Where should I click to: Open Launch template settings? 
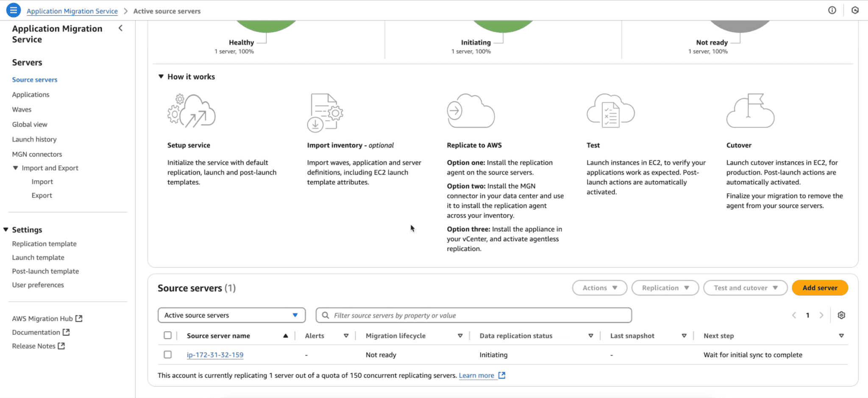click(38, 258)
